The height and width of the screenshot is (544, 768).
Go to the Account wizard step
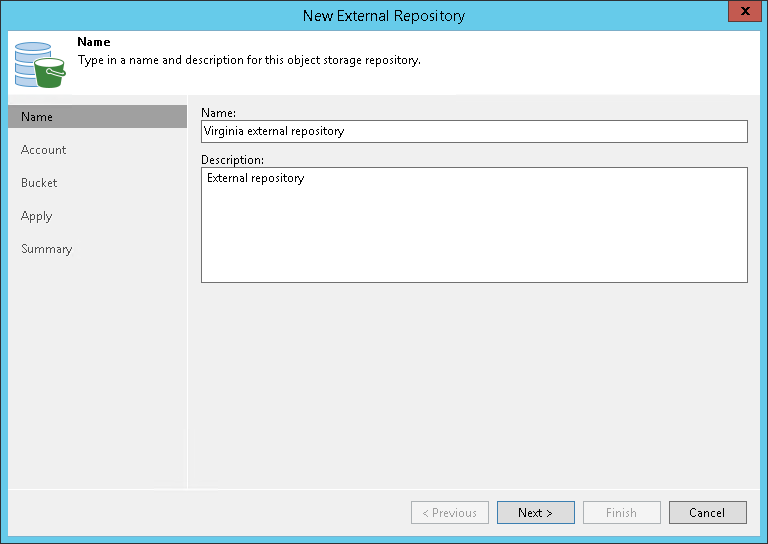click(x=44, y=150)
